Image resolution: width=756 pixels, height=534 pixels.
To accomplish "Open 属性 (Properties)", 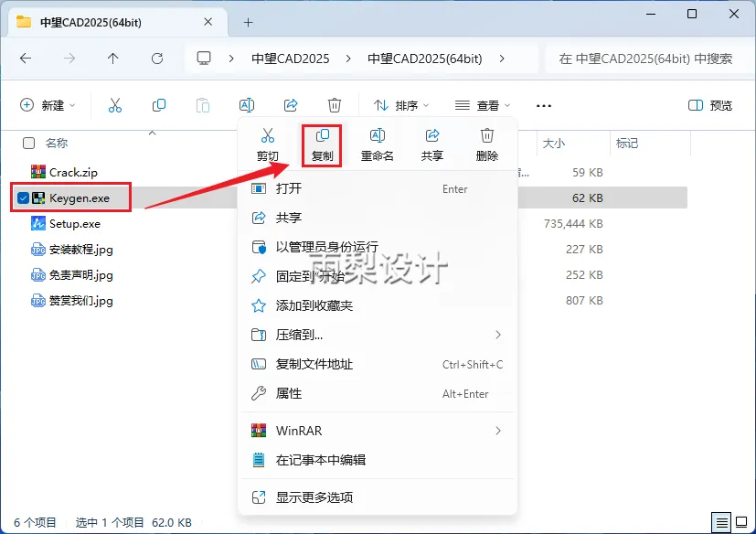I will (378, 393).
